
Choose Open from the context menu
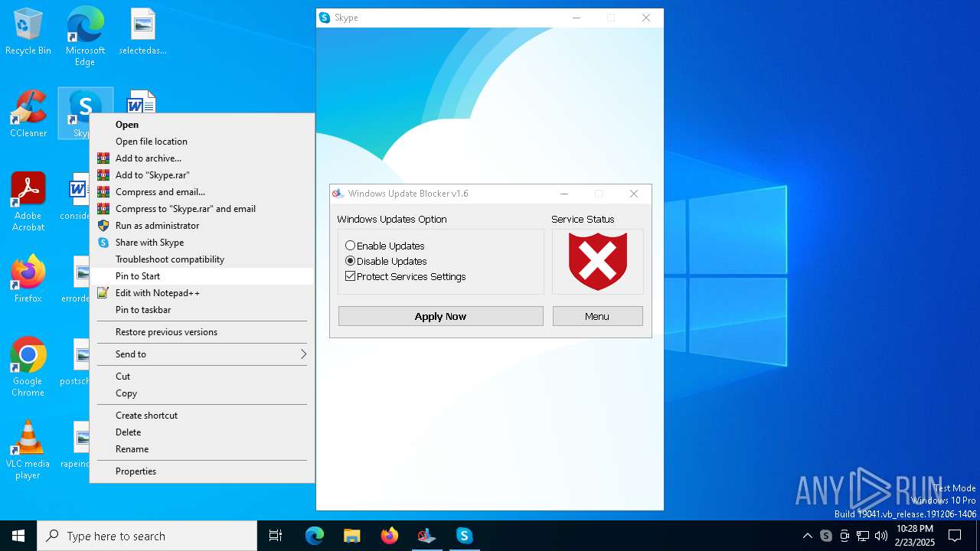tap(202, 125)
